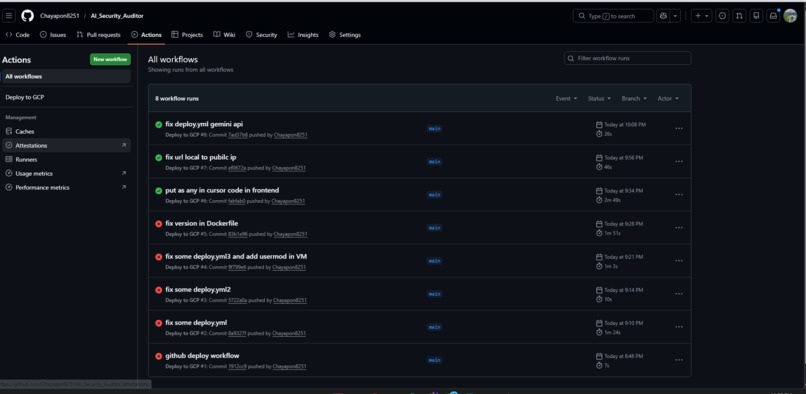Viewport: 806px width, 394px height.
Task: Click 'main' branch label on 'fix version in Dockerfile' row
Action: tap(434, 228)
